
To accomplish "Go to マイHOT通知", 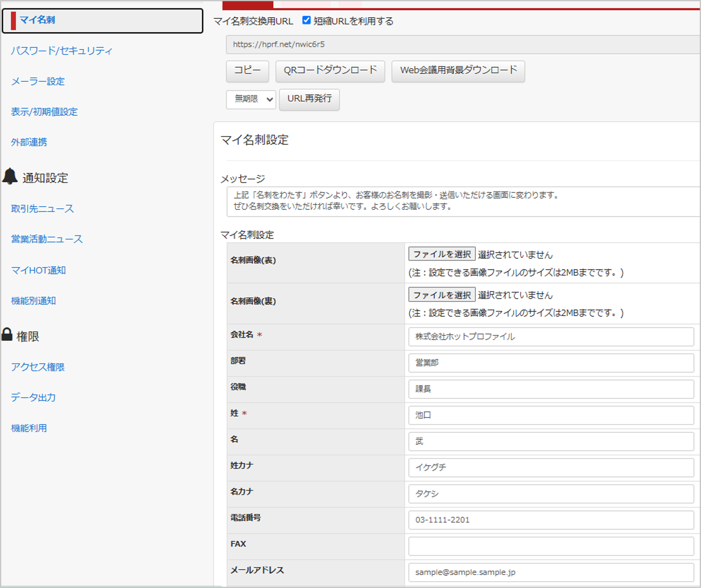I will 39,270.
